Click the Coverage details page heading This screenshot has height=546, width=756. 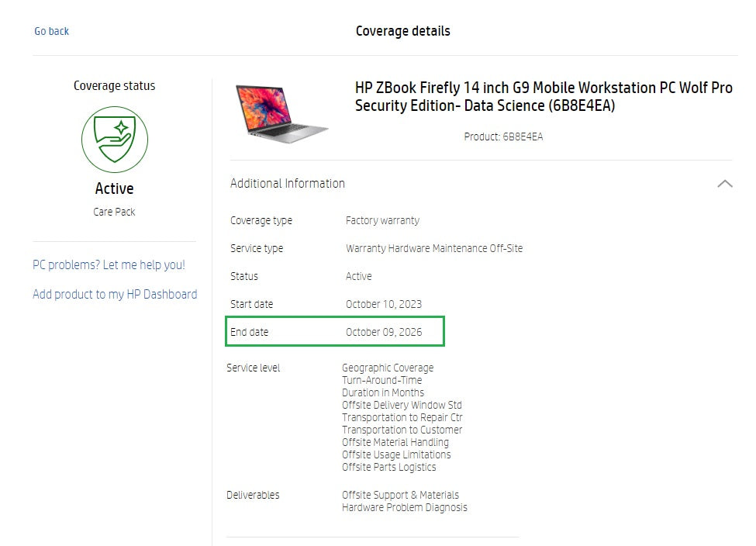point(402,31)
